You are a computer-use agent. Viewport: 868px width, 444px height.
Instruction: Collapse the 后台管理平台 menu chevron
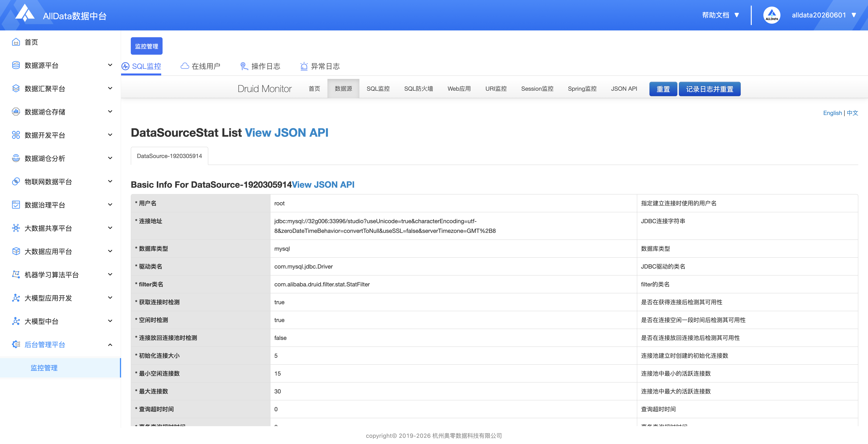(110, 345)
